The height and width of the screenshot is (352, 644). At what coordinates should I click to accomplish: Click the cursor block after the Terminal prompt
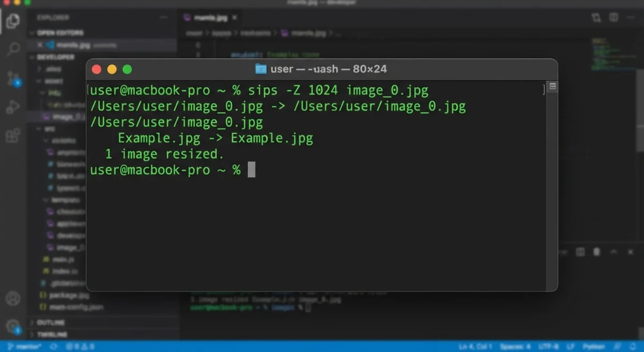tap(251, 170)
